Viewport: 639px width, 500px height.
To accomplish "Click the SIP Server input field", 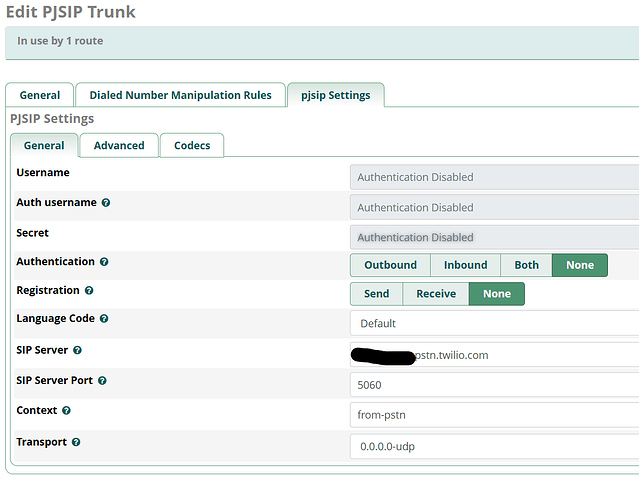I will click(x=494, y=355).
